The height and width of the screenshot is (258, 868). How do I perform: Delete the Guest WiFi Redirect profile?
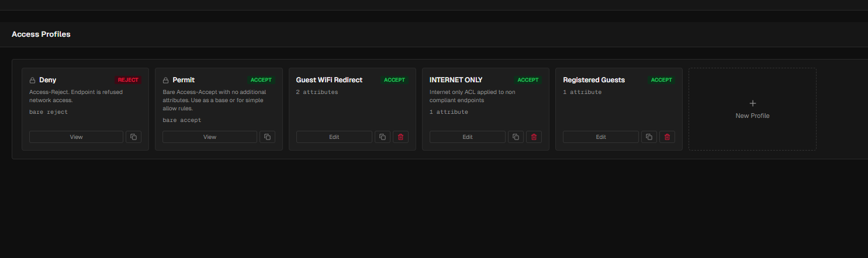400,137
